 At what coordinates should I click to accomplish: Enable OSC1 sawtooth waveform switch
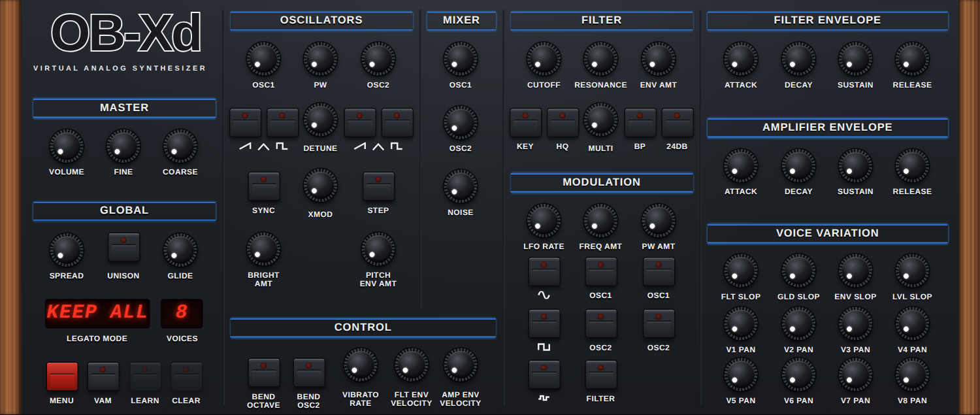pyautogui.click(x=246, y=123)
